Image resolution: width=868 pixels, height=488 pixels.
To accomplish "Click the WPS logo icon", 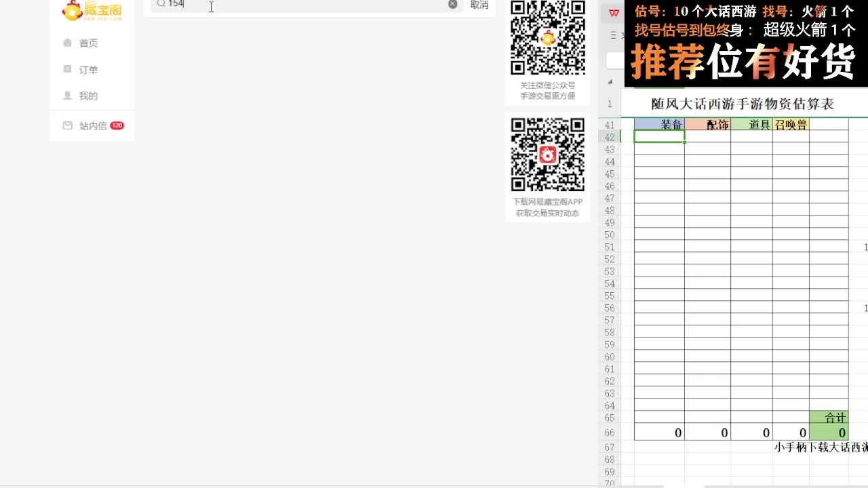I will pyautogui.click(x=614, y=13).
